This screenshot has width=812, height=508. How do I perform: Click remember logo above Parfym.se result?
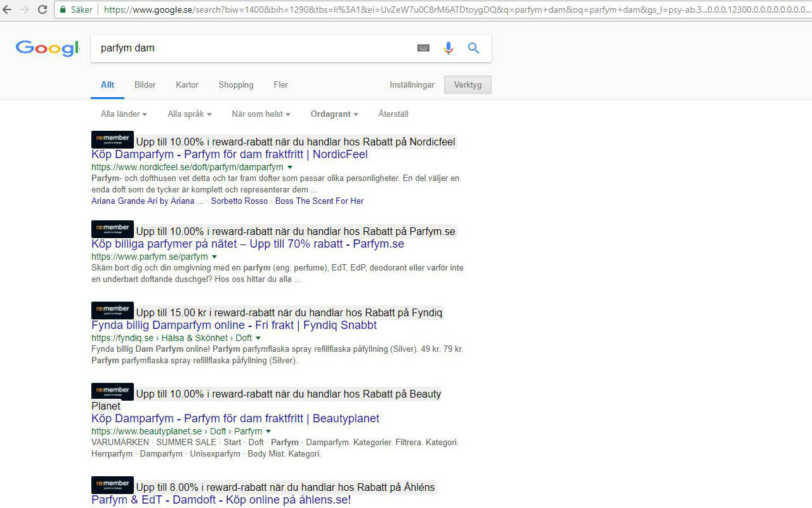coord(112,229)
